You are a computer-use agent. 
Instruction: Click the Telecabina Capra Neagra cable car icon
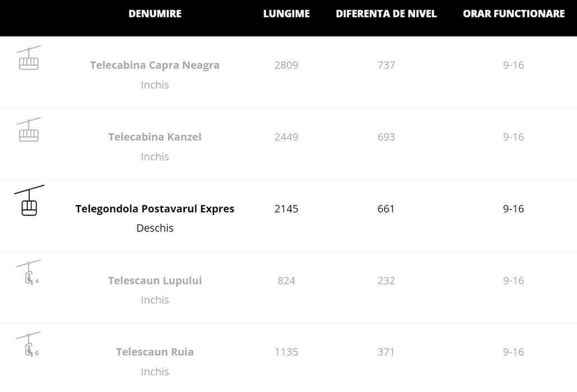click(29, 58)
